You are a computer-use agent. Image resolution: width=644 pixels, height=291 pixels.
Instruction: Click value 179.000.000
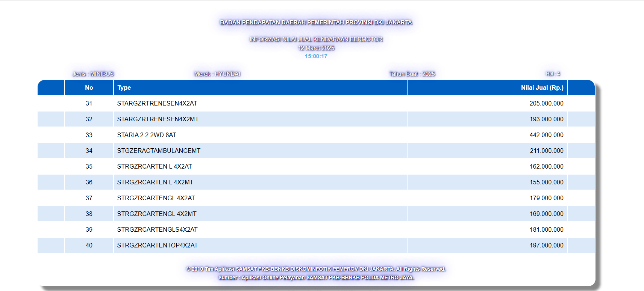point(546,198)
